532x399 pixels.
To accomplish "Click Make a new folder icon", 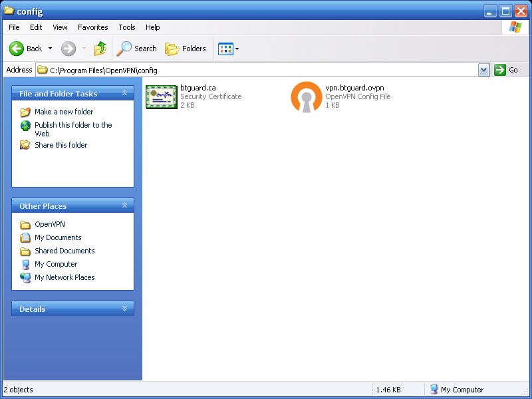I will point(25,112).
